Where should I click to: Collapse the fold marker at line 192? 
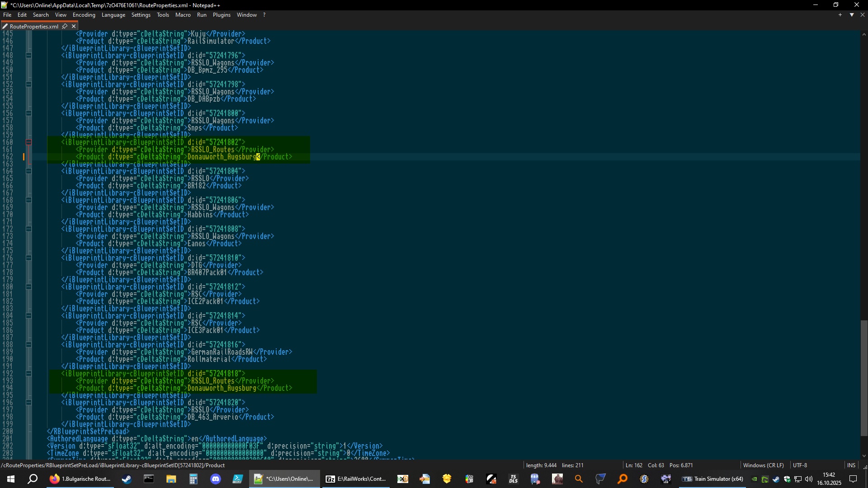[x=28, y=374]
